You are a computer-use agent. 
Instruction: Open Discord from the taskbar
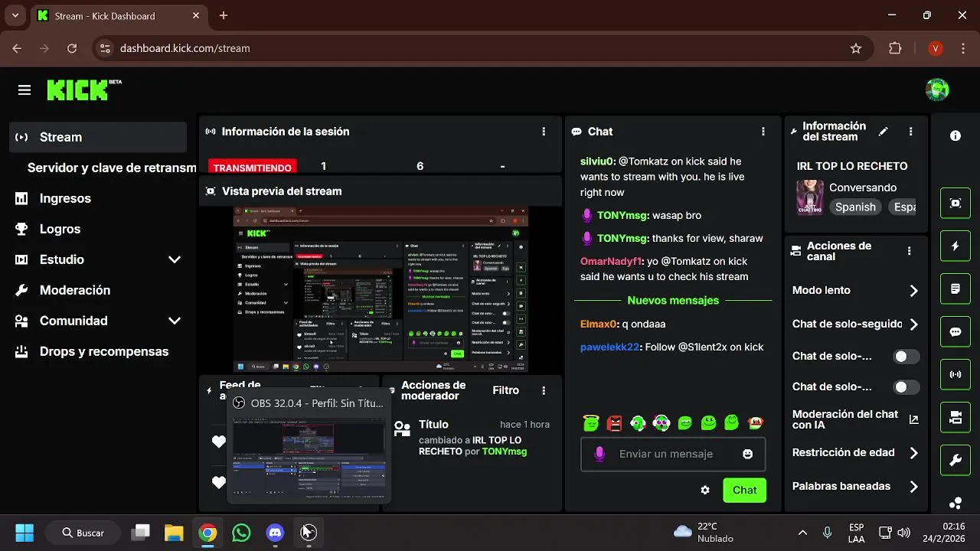(x=275, y=533)
